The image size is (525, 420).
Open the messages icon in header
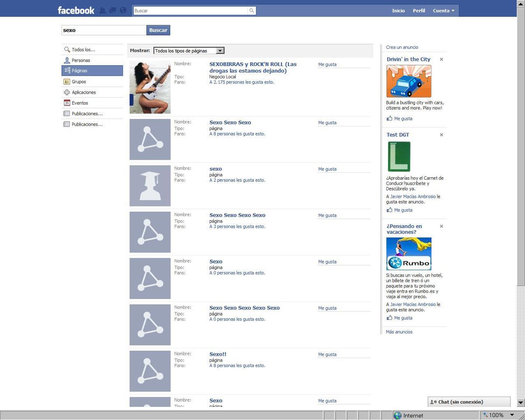(113, 10)
